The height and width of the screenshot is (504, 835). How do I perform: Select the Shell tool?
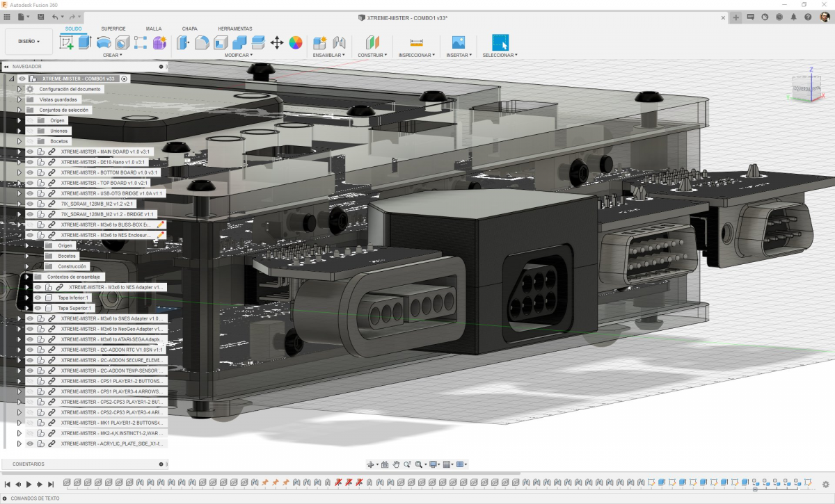coord(221,42)
